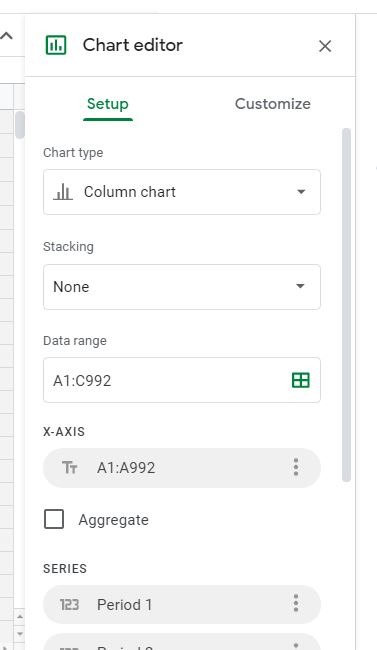Screen dimensions: 377x650
Task: Open the X-axis A1:A992 three-dot options menu
Action: coord(296,467)
